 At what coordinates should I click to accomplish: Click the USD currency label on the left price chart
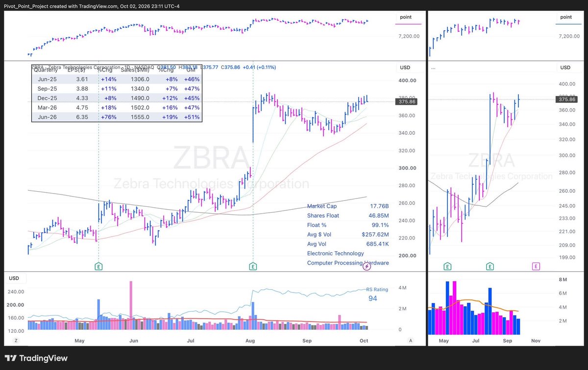click(x=406, y=68)
